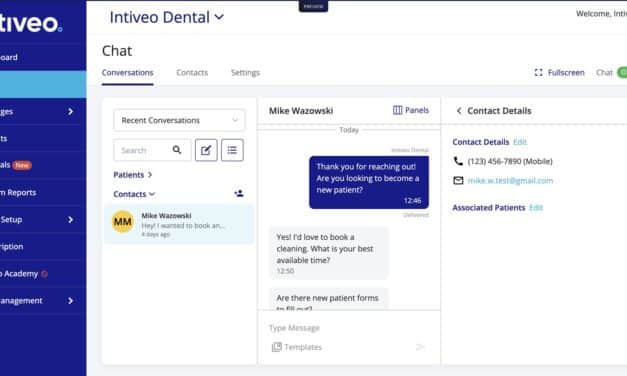Toggle the Chat status switch
Viewport: 627px width, 376px height.
pos(622,72)
